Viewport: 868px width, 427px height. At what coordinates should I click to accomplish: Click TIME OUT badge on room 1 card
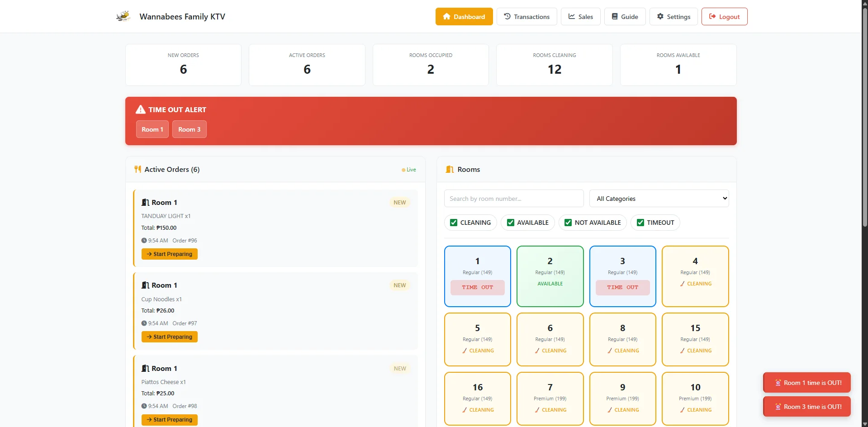click(477, 288)
